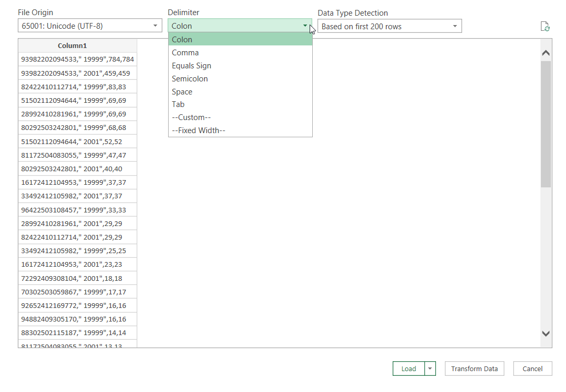Click the Load button
This screenshot has width=566, height=392.
tap(409, 369)
